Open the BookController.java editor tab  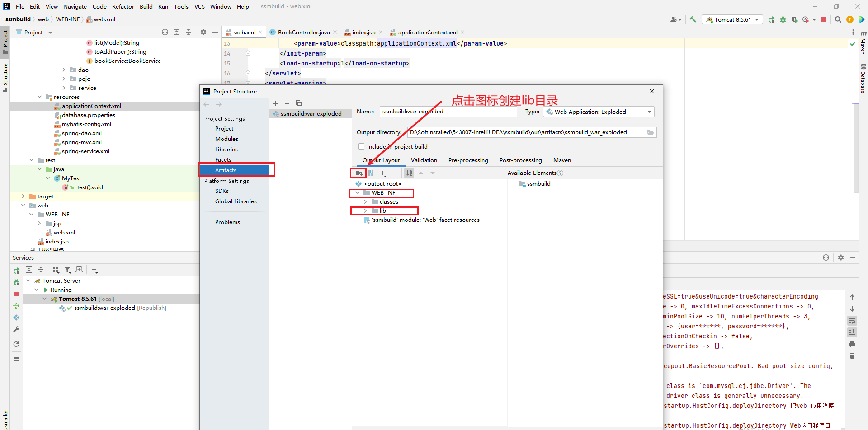coord(304,32)
